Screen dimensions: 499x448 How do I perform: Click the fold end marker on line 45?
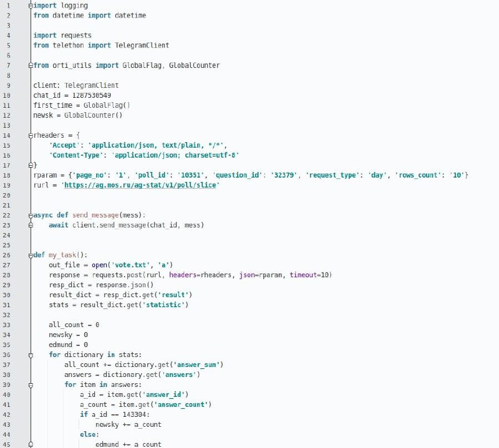[x=31, y=444]
